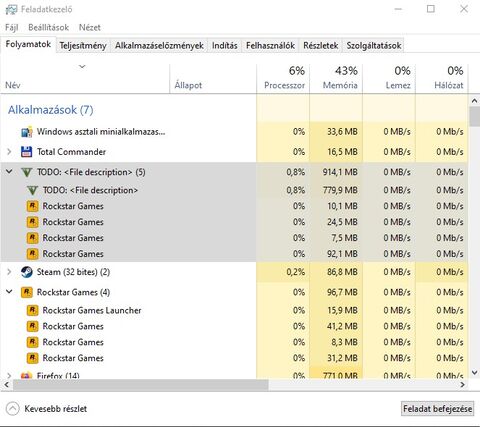The height and width of the screenshot is (427, 480).
Task: Collapse the TODO: <File description> (5) group
Action: coord(9,172)
